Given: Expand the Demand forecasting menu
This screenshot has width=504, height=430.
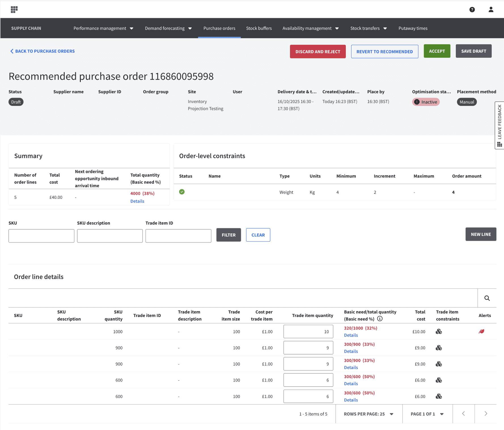Looking at the screenshot, I should [168, 28].
